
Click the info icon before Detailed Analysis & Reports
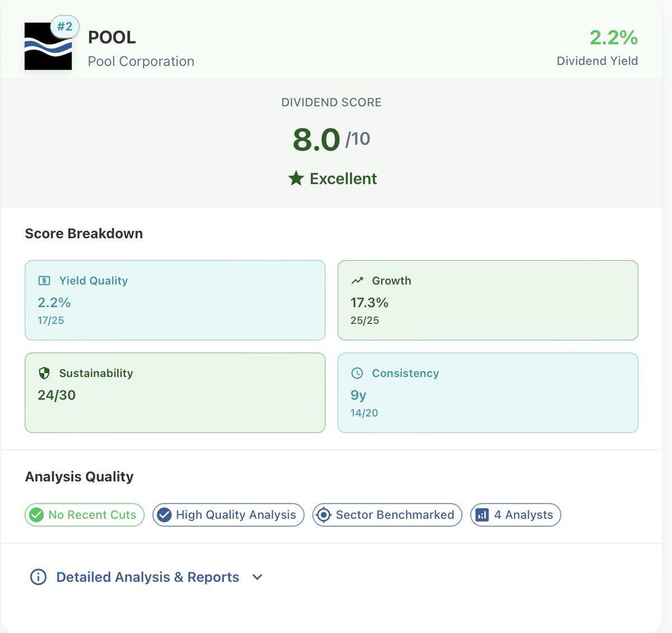pos(37,577)
